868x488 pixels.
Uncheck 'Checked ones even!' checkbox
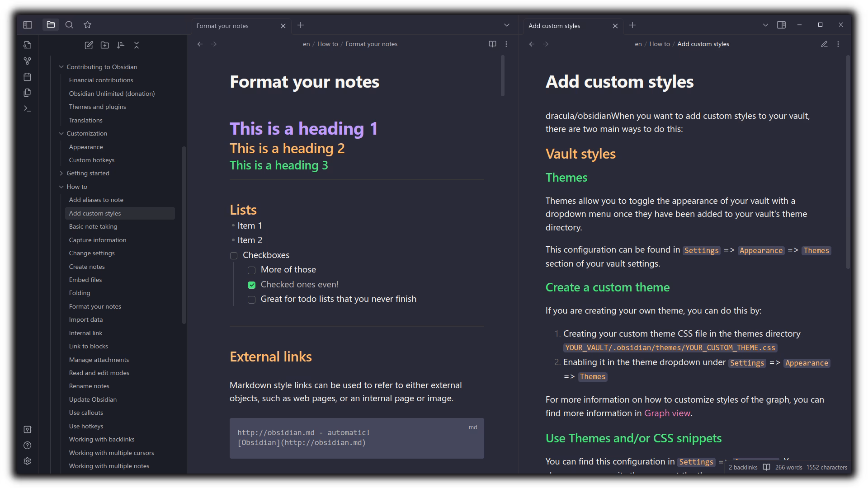(x=252, y=285)
